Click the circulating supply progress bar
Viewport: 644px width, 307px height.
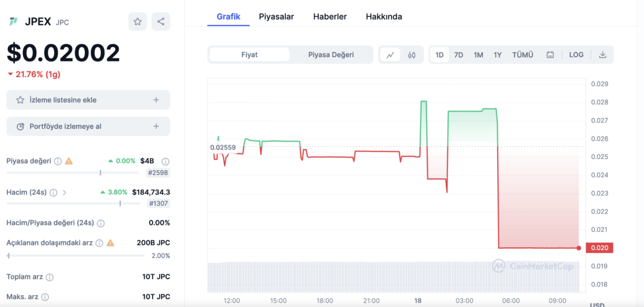coord(75,256)
